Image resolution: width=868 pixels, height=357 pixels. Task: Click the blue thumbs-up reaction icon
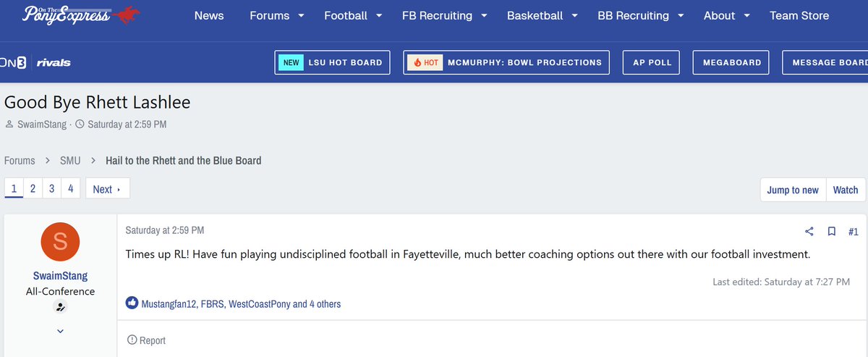[x=132, y=303]
